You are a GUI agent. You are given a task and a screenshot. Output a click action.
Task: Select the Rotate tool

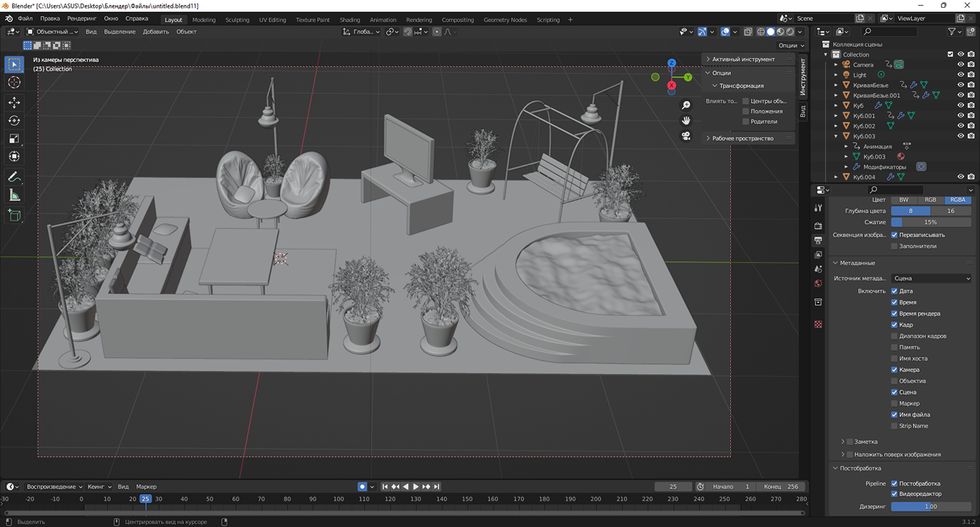tap(14, 120)
